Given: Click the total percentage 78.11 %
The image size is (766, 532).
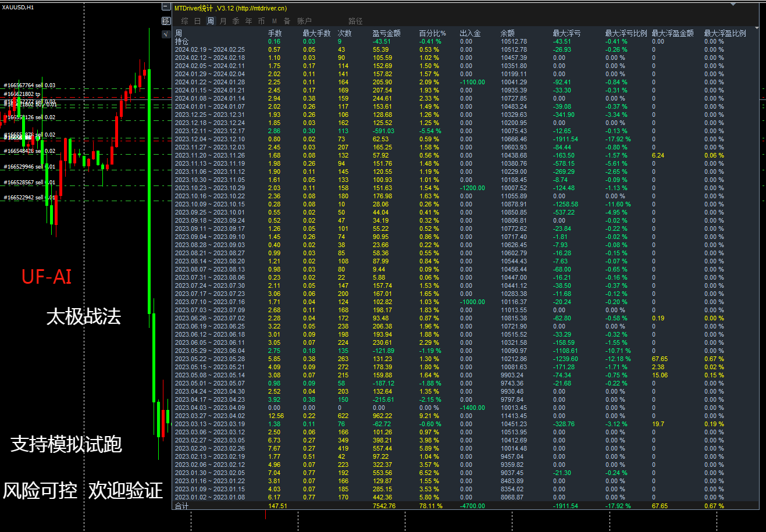Looking at the screenshot, I should click(430, 506).
